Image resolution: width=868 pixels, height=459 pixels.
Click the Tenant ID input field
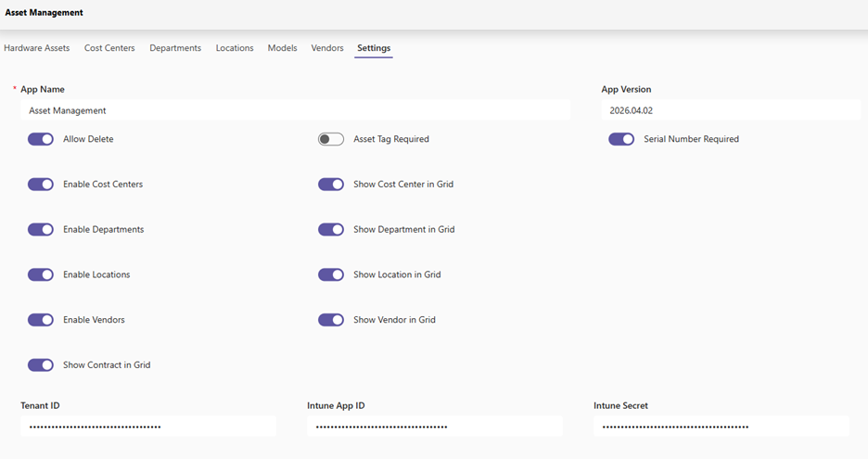pyautogui.click(x=148, y=427)
